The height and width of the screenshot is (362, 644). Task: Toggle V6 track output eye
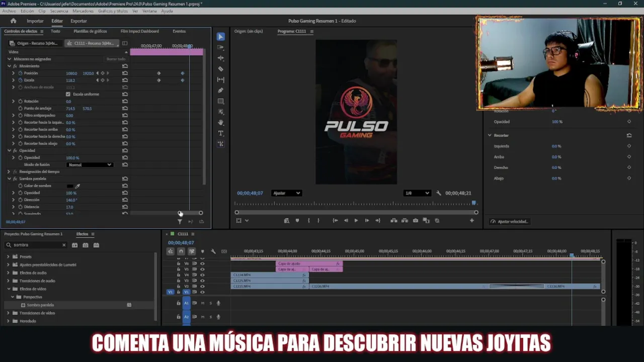coord(202,263)
